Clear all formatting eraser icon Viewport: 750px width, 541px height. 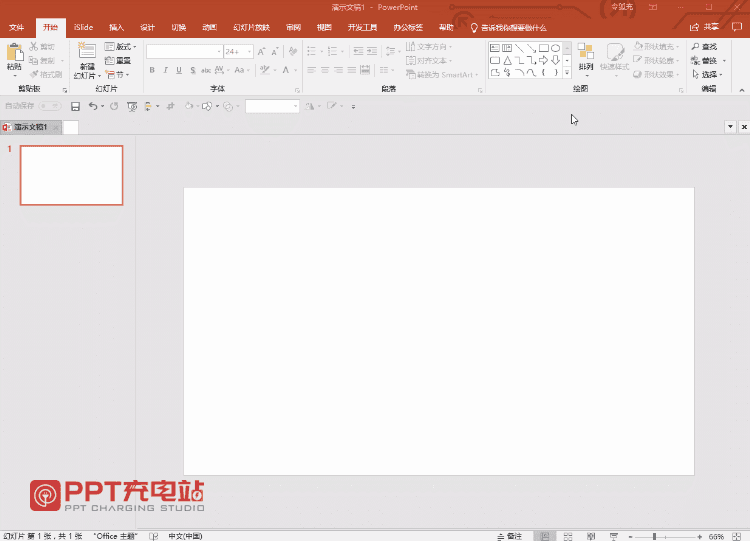click(x=293, y=51)
